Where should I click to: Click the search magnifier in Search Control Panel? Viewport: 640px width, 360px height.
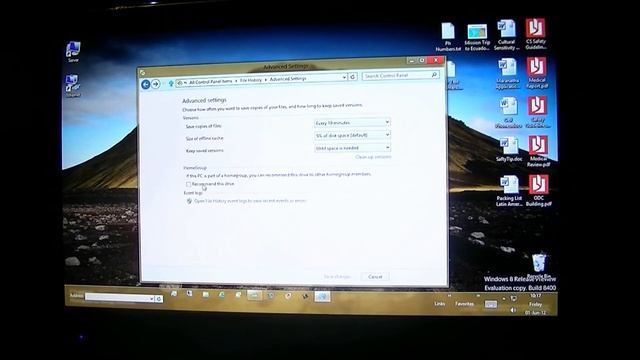pyautogui.click(x=434, y=75)
